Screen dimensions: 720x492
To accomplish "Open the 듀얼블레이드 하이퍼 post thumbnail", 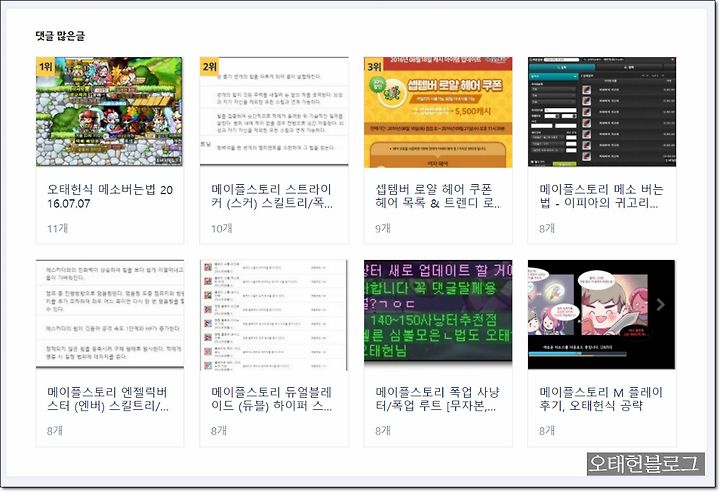I will 274,315.
